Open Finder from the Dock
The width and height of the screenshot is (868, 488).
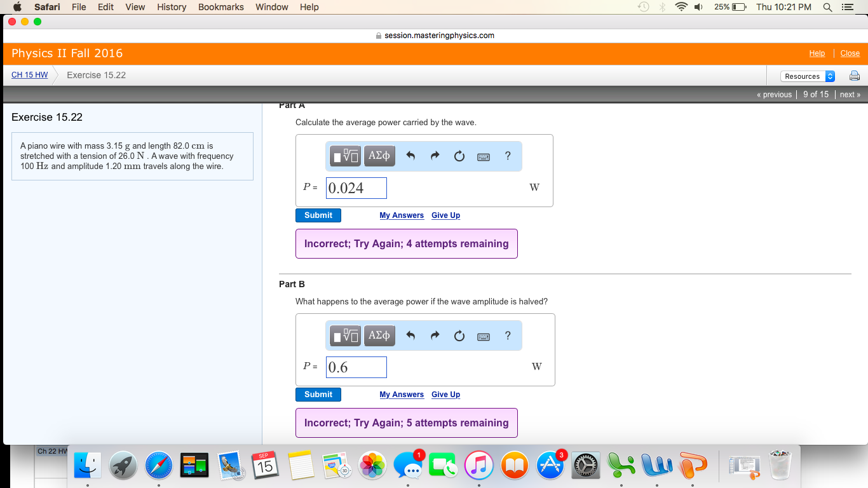pyautogui.click(x=88, y=466)
